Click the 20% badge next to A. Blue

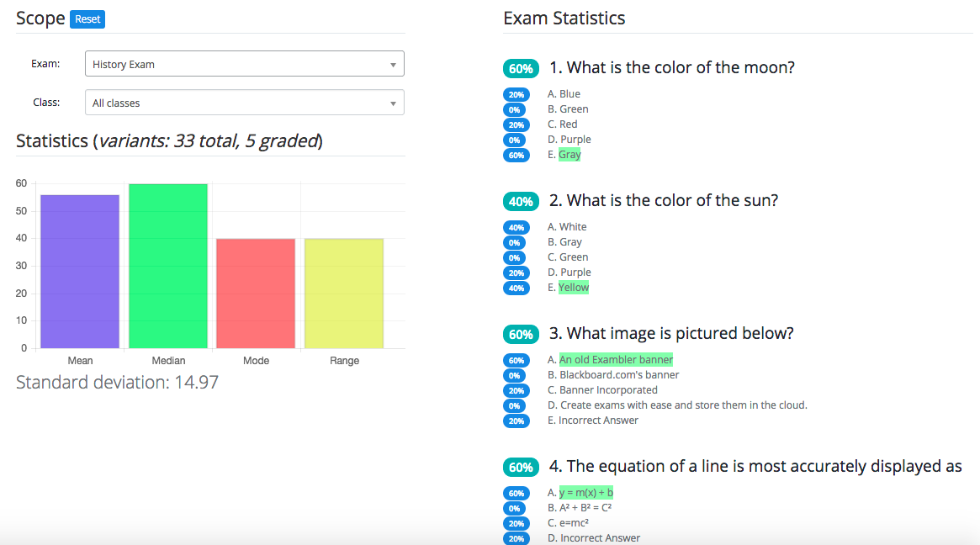(x=516, y=94)
